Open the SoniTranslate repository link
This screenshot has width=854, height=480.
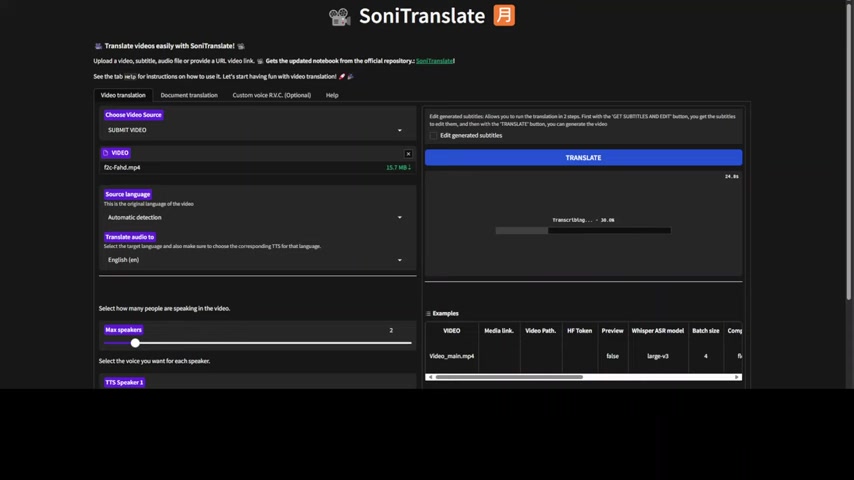point(434,61)
